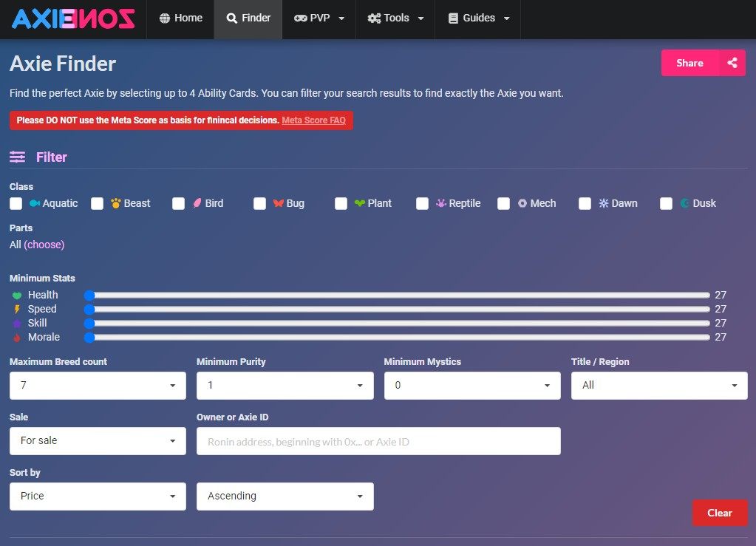
Task: Click the Beast paw class icon
Action: click(x=116, y=203)
